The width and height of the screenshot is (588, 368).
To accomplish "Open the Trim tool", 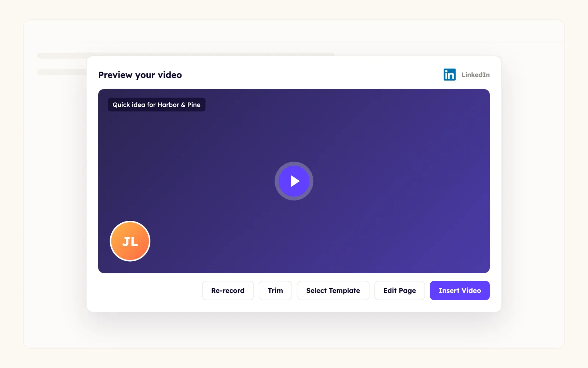I will click(275, 290).
